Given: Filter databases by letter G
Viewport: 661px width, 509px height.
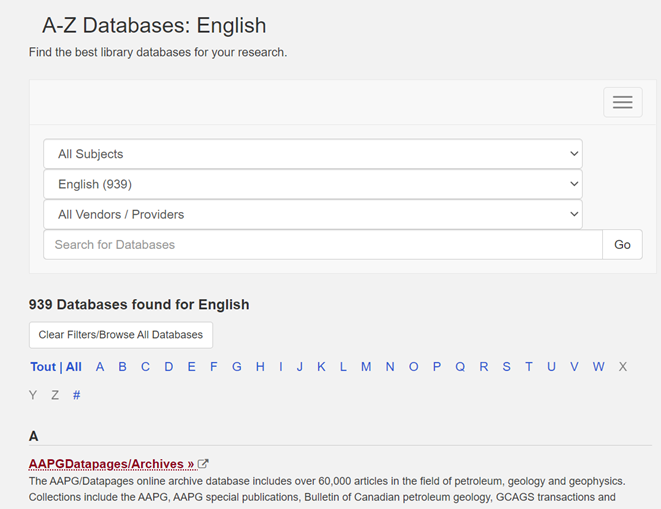Looking at the screenshot, I should (237, 367).
